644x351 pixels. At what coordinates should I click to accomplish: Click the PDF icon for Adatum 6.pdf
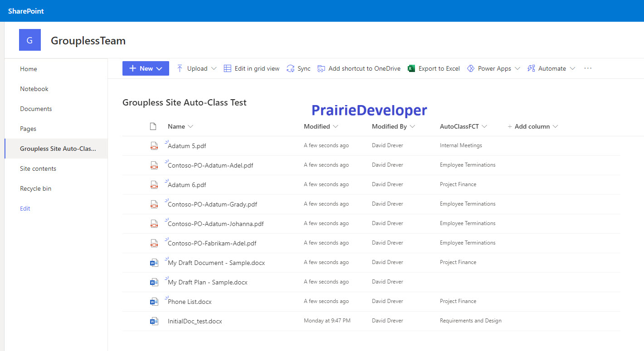pyautogui.click(x=154, y=185)
